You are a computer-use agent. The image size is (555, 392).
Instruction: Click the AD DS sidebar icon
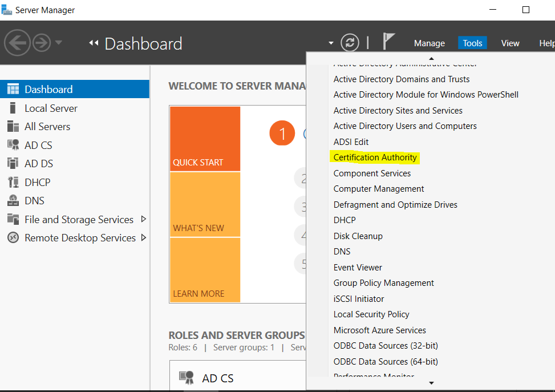(x=13, y=163)
